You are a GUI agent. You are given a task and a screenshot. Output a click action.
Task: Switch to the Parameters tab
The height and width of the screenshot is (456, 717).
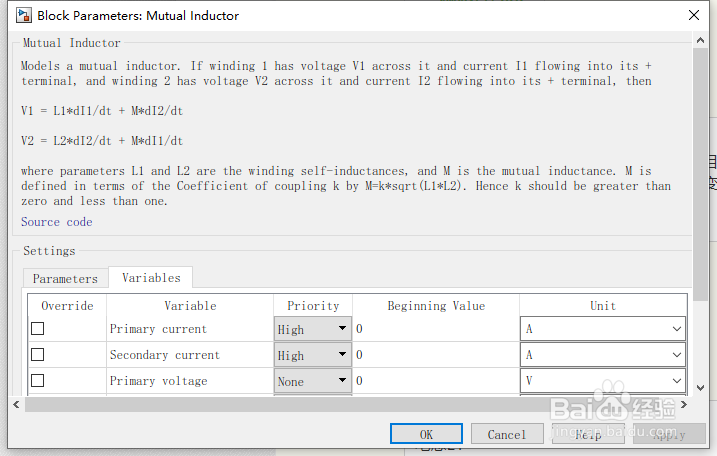pyautogui.click(x=65, y=279)
